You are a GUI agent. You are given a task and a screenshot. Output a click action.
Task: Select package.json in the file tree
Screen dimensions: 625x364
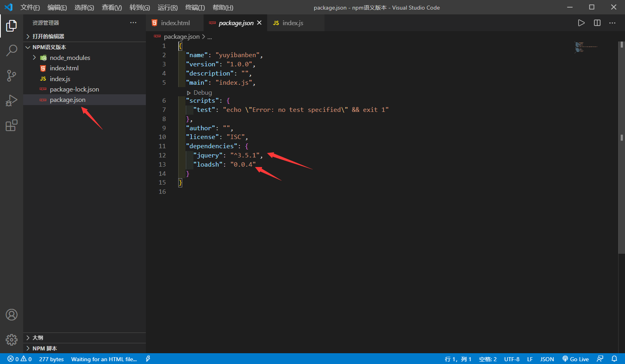(x=84, y=100)
